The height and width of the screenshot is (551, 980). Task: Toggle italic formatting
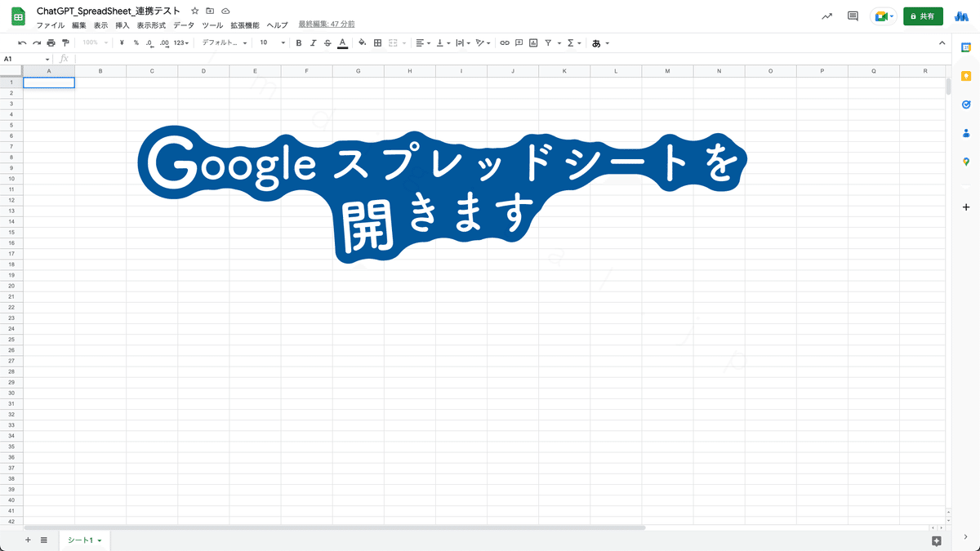click(x=313, y=42)
